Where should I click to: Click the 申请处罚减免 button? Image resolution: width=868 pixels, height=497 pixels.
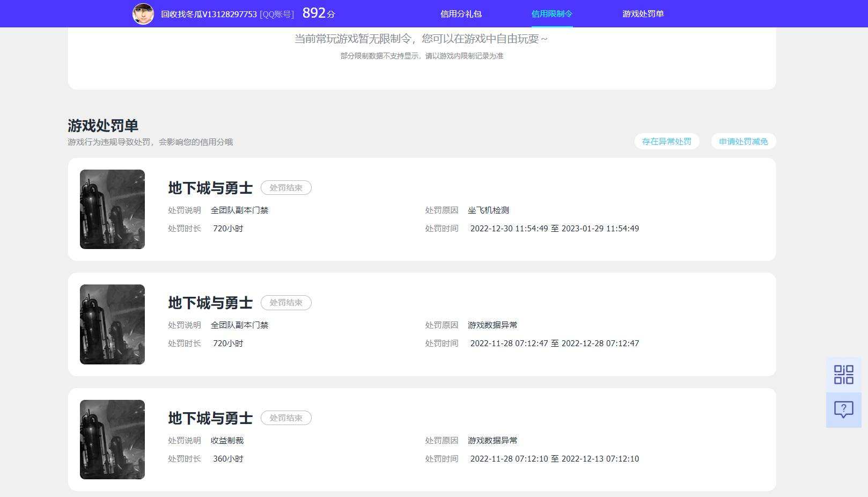(744, 142)
